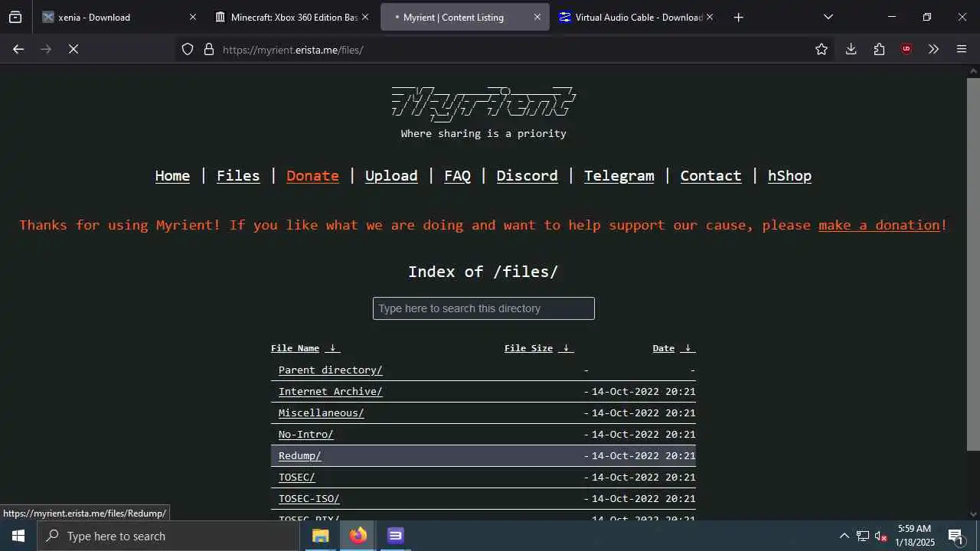Click File Size column header
This screenshot has width=980, height=551.
(x=528, y=348)
